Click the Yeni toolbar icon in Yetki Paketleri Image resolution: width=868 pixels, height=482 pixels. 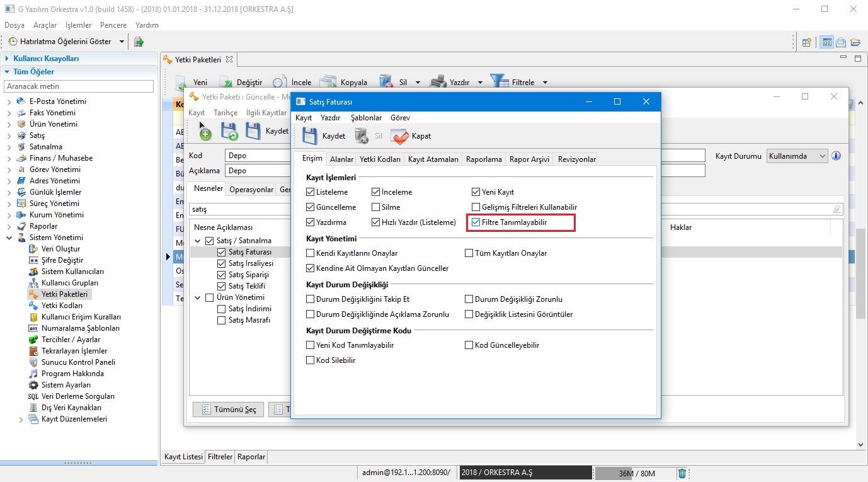pyautogui.click(x=181, y=83)
